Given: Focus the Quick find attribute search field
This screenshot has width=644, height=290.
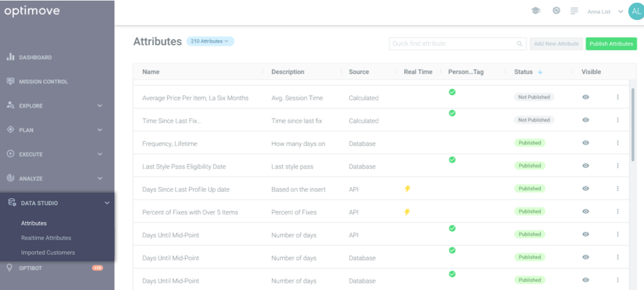Looking at the screenshot, I should [458, 44].
